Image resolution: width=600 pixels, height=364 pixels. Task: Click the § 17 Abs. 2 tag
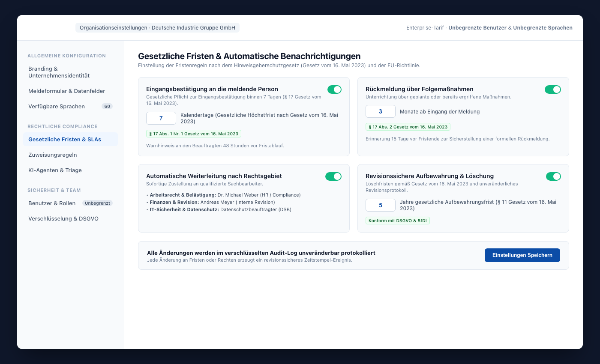[x=408, y=127]
